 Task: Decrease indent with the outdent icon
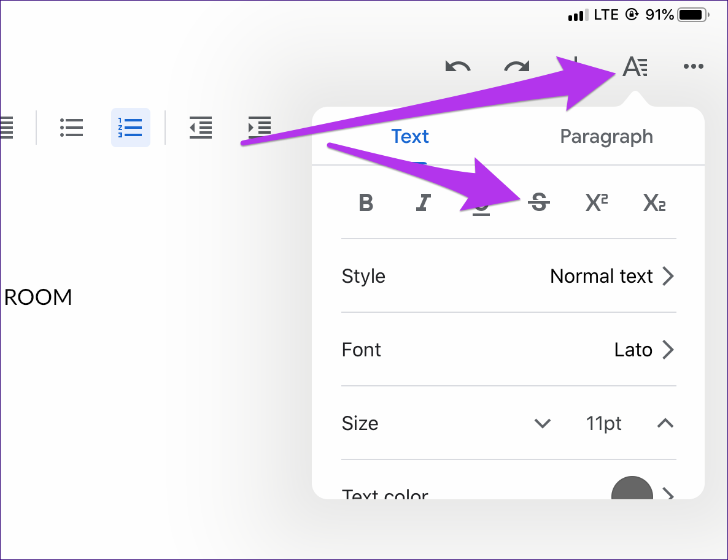click(201, 128)
